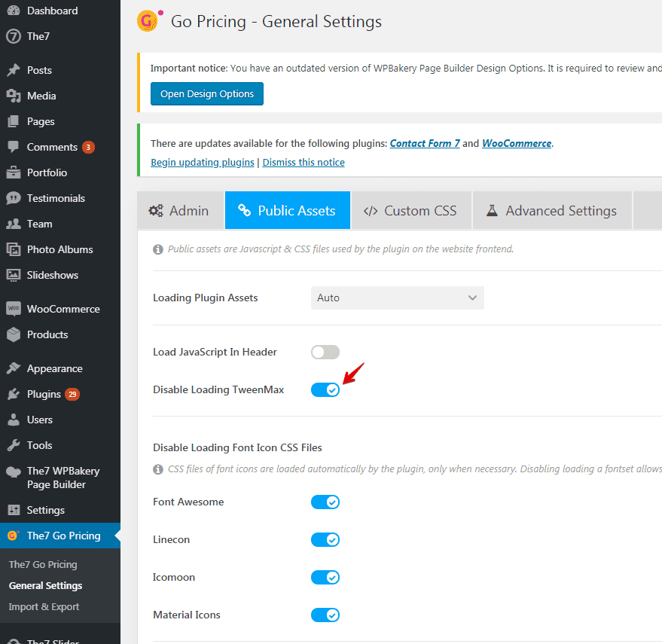Click the Pages document icon
Screen dimensions: 662x644
14,121
